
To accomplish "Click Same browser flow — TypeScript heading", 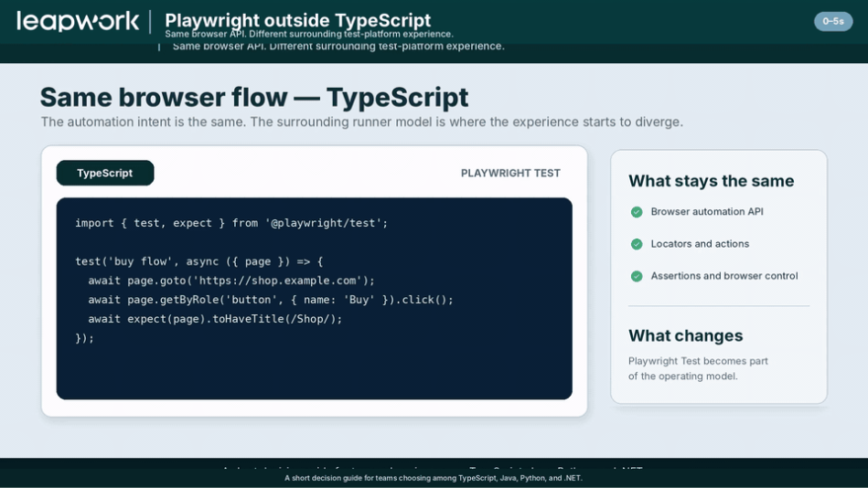I will point(254,97).
